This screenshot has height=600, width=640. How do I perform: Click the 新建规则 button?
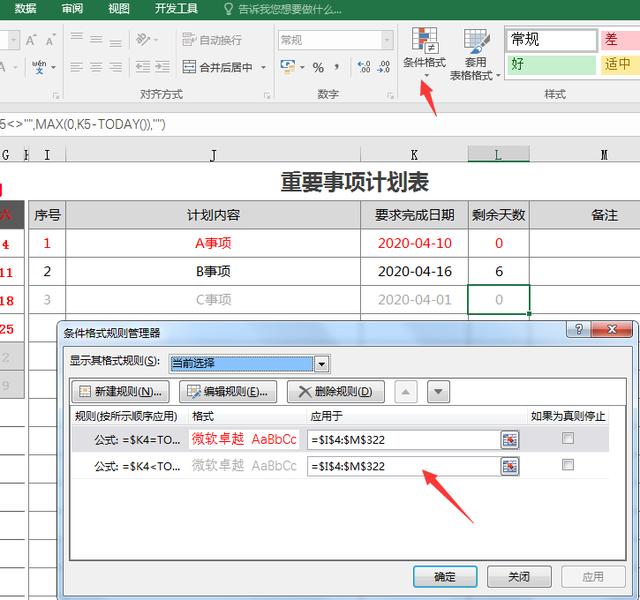tap(119, 392)
